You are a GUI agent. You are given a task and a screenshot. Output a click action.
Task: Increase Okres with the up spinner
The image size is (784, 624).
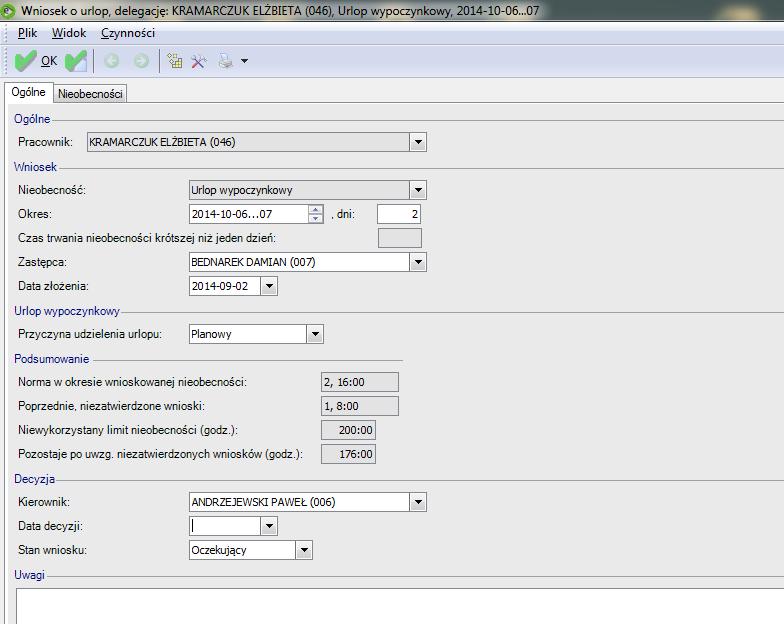[x=316, y=210]
